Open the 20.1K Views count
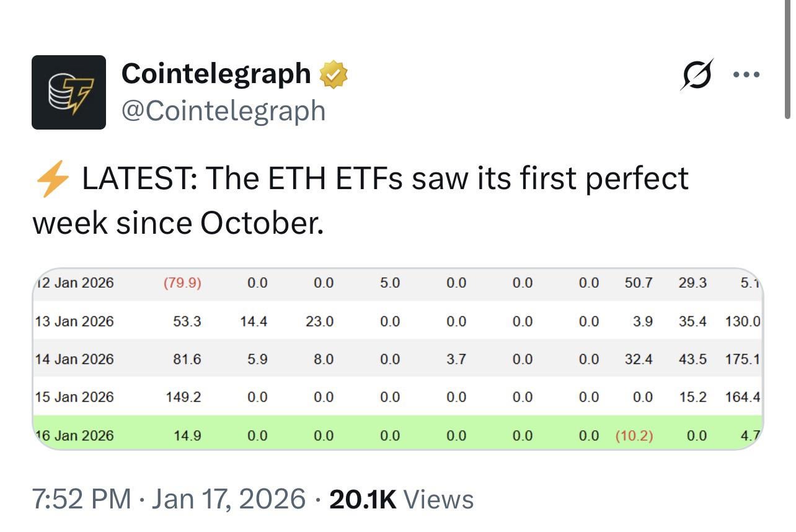The height and width of the screenshot is (532, 796). (x=401, y=499)
